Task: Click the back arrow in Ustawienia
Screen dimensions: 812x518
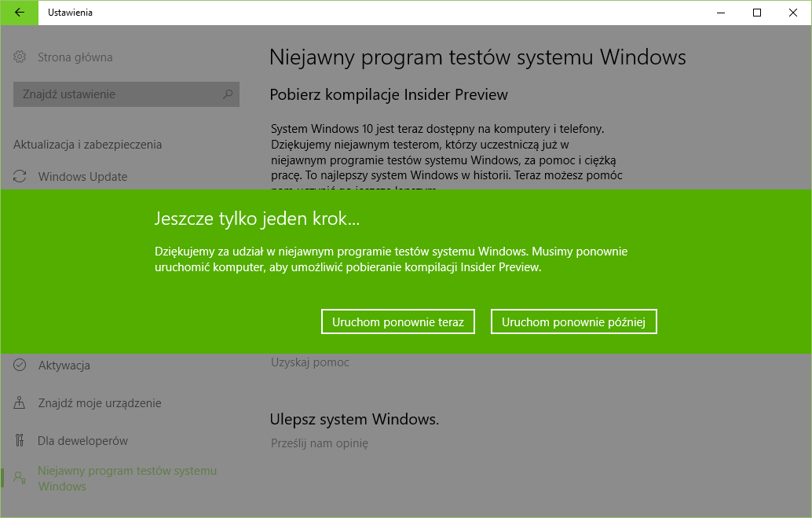Action: pyautogui.click(x=19, y=13)
